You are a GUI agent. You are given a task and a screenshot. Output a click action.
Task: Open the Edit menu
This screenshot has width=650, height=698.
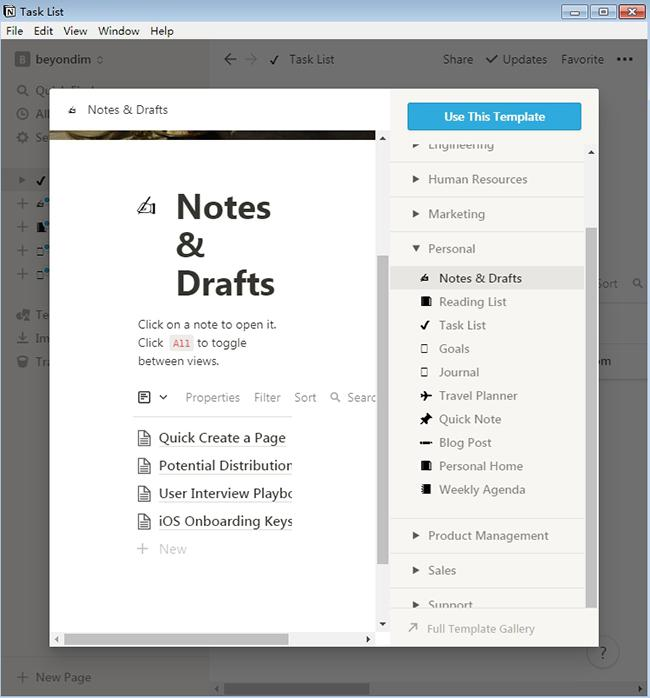tap(43, 31)
